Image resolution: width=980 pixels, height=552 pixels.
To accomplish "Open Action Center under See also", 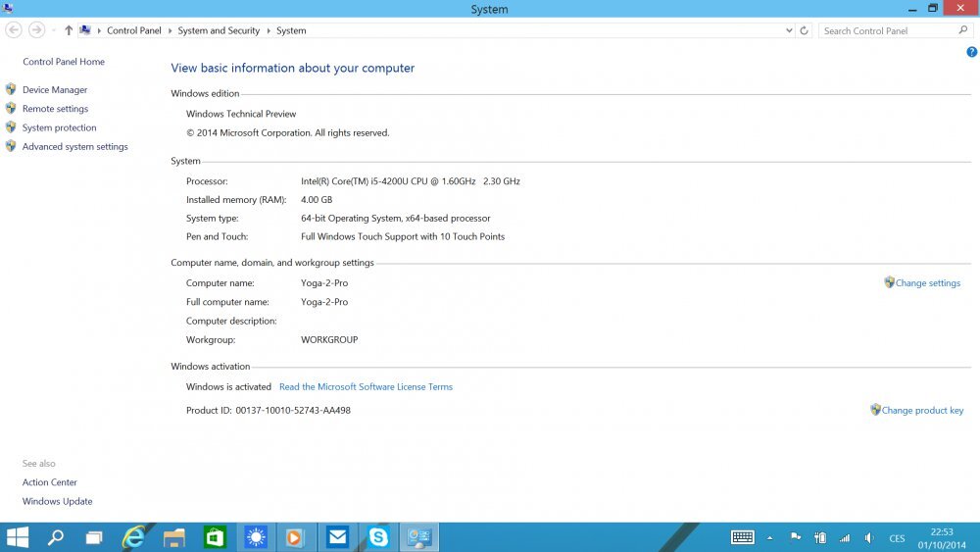I will 50,482.
